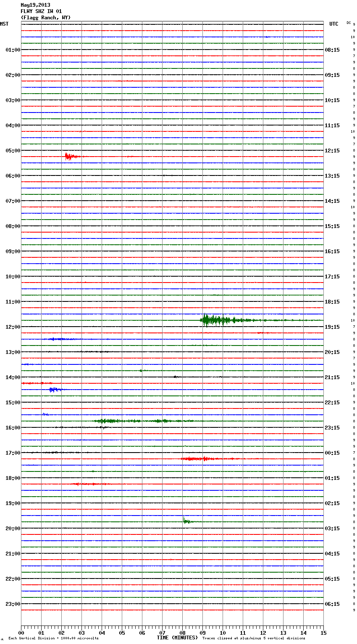Click the (Flagg Ranch, WY) location label

46,18
